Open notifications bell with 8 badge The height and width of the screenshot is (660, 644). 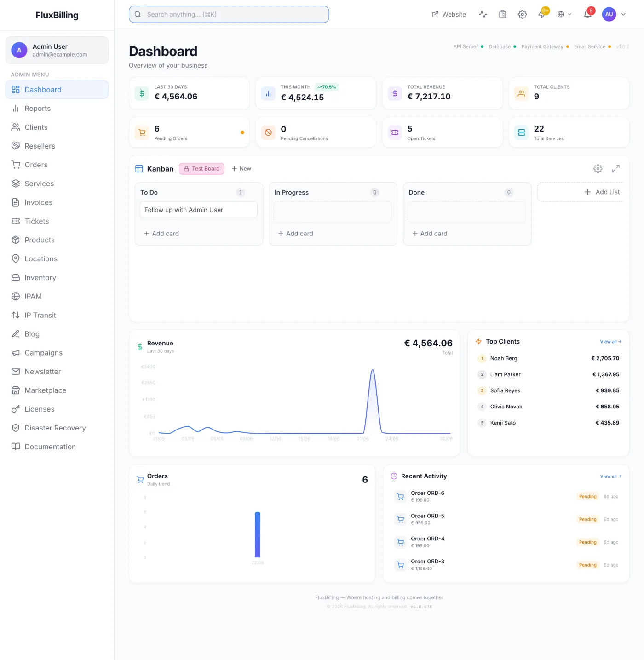point(587,14)
